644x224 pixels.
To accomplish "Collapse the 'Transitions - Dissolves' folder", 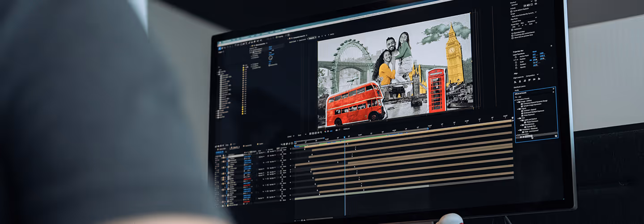I will click(x=520, y=130).
